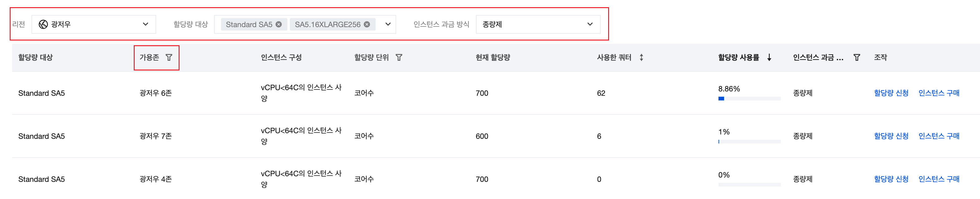The height and width of the screenshot is (199, 980).
Task: Click 할당량 신청 for 광저우 6존
Action: coord(891,93)
